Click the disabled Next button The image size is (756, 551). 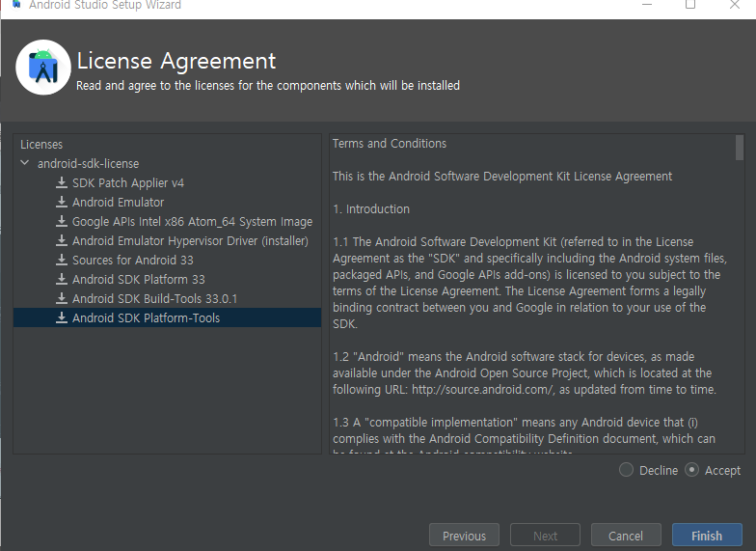click(x=546, y=536)
